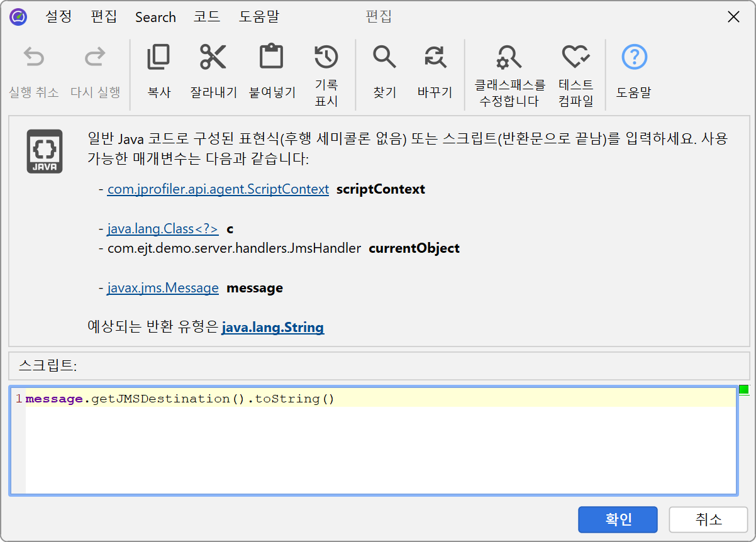Click the Cut (잘라내기) scissors icon

(213, 57)
